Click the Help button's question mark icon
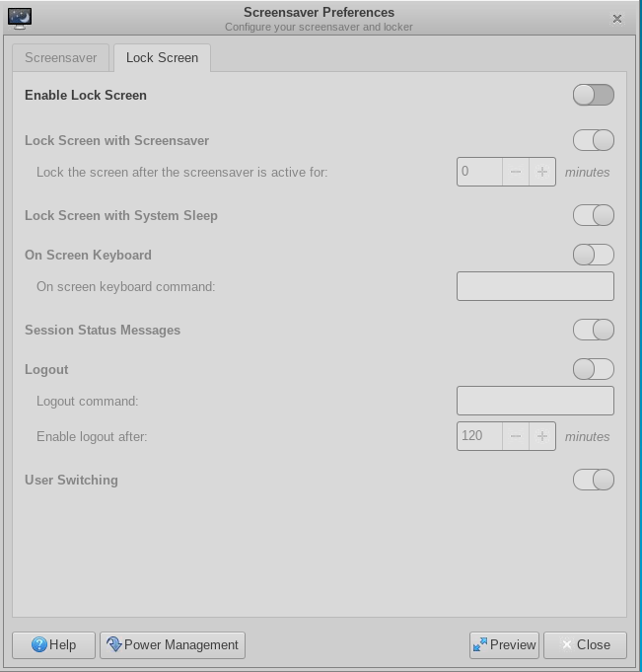 [x=39, y=644]
